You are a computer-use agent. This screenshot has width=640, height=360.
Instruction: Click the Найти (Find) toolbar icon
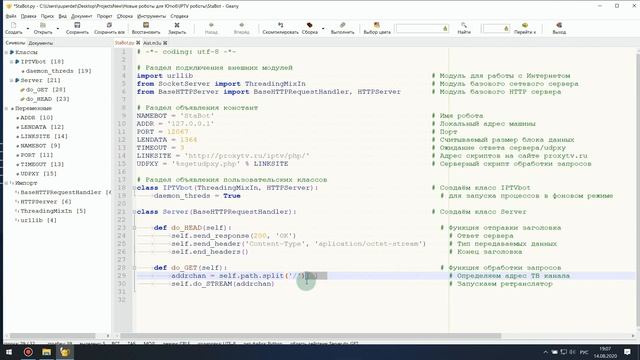pyautogui.click(x=464, y=25)
